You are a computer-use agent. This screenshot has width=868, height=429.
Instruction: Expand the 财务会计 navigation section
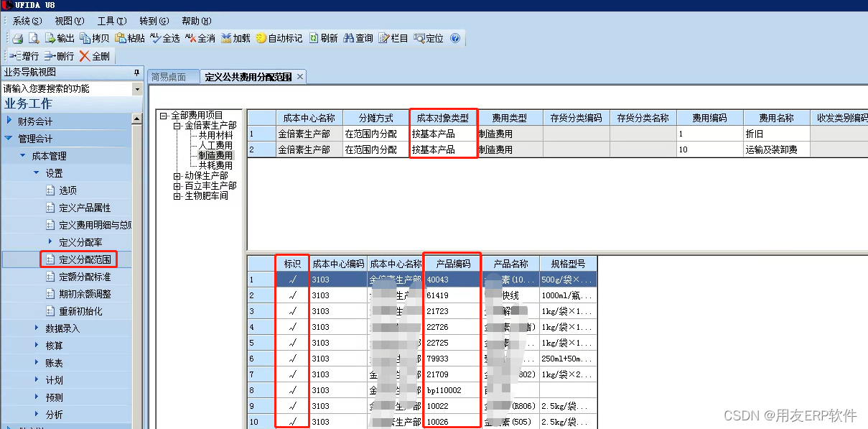click(9, 121)
